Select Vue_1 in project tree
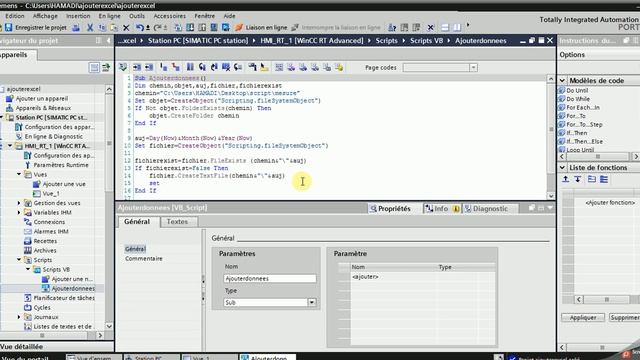Image resolution: width=640 pixels, height=360 pixels. (x=51, y=193)
